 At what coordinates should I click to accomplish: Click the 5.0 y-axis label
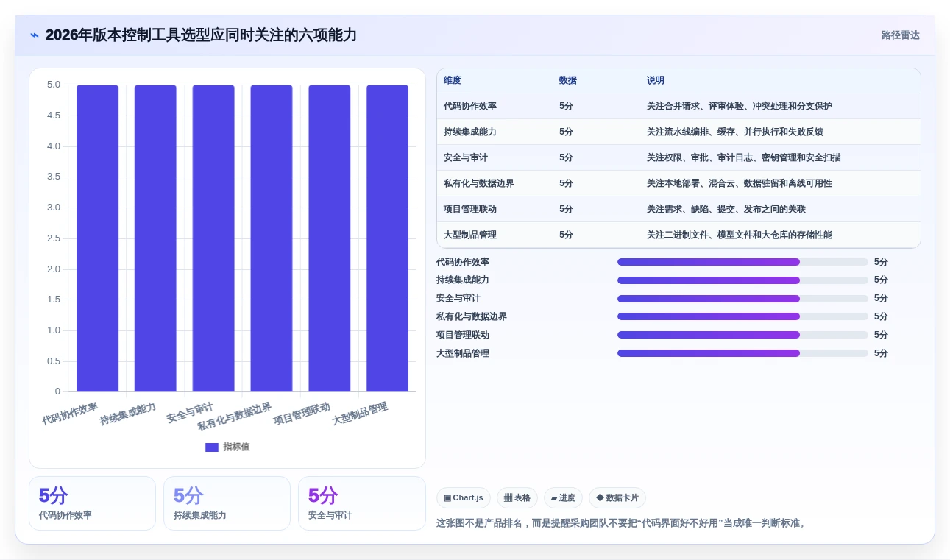pos(54,85)
